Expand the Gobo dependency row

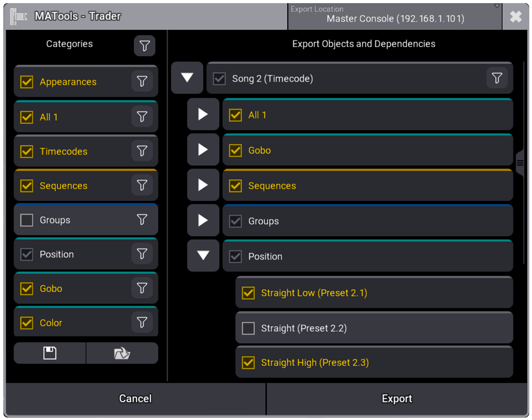(203, 149)
